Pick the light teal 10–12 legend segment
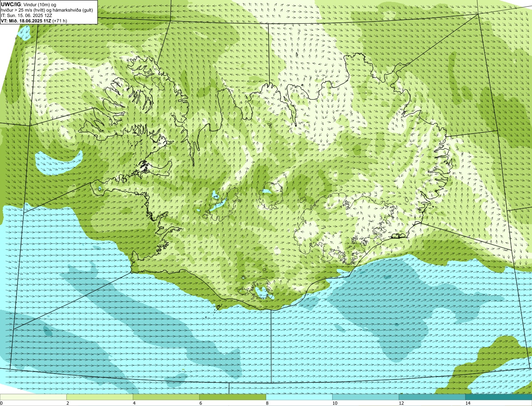The height and width of the screenshot is (406, 532). 366,397
